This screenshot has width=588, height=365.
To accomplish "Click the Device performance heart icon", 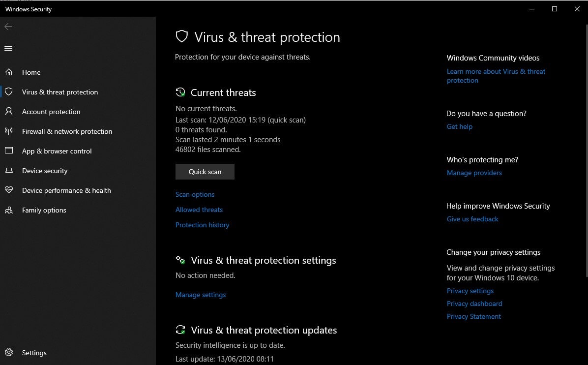I will (9, 190).
